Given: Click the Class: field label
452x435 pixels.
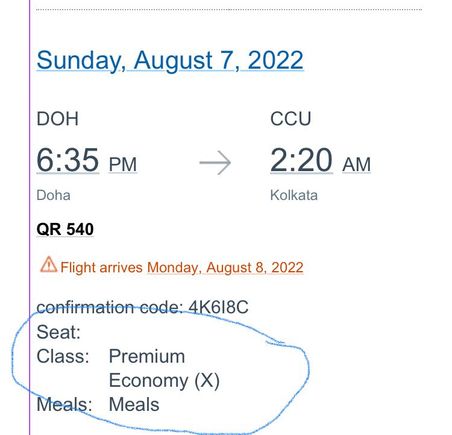Looking at the screenshot, I should pyautogui.click(x=63, y=356).
